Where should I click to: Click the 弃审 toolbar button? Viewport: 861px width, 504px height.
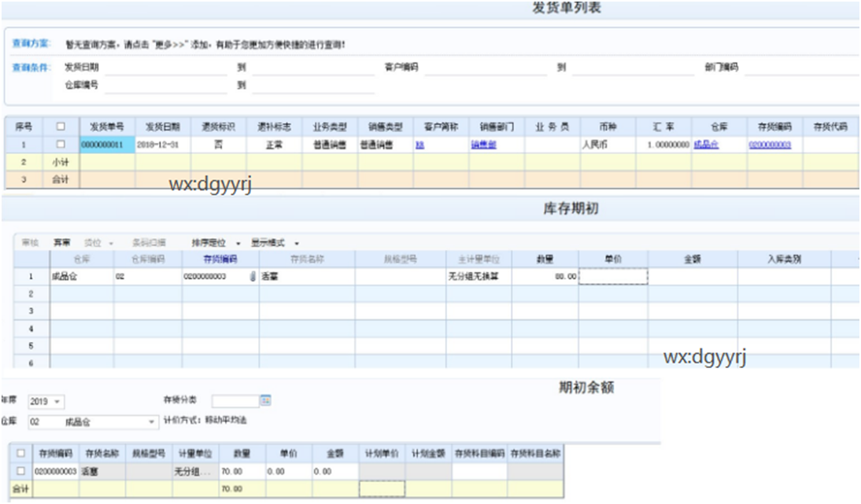(x=62, y=241)
